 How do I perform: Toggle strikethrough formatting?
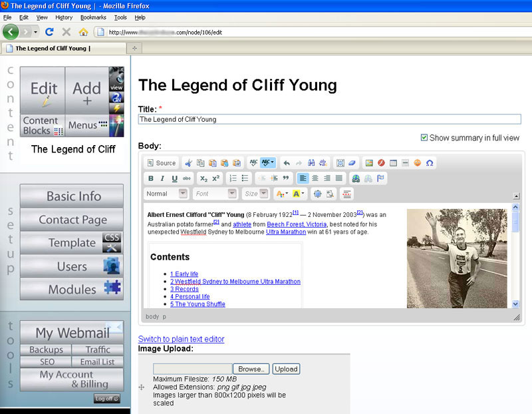click(187, 178)
